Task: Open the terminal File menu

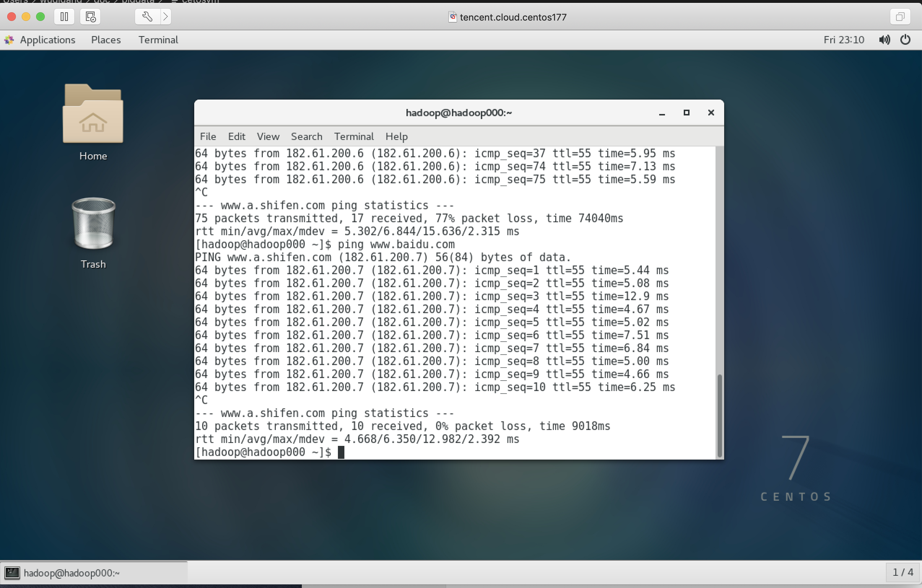Action: [208, 137]
